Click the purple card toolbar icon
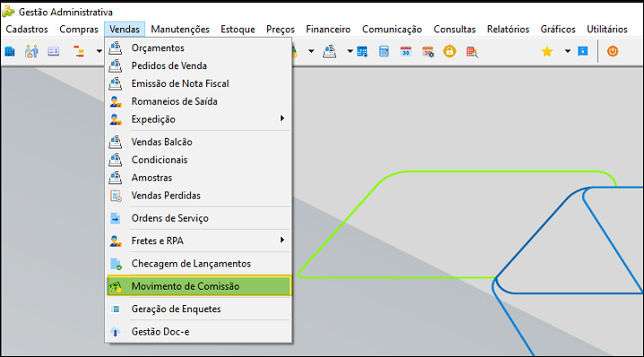Screen dimensions: 644x357 pos(54,51)
